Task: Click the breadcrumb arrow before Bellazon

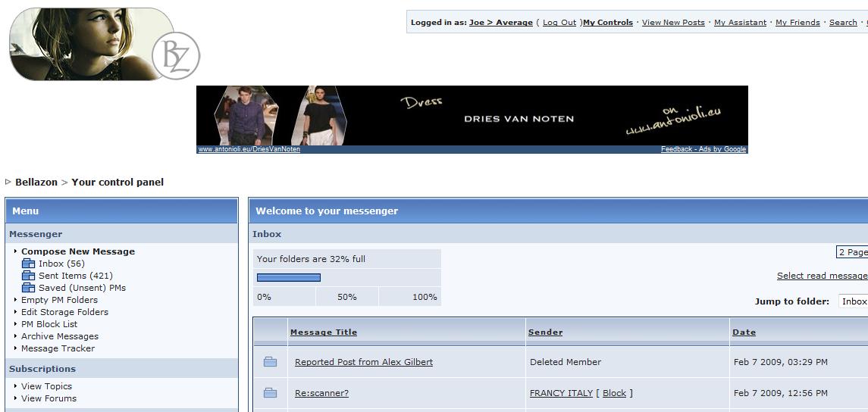Action: (8, 182)
